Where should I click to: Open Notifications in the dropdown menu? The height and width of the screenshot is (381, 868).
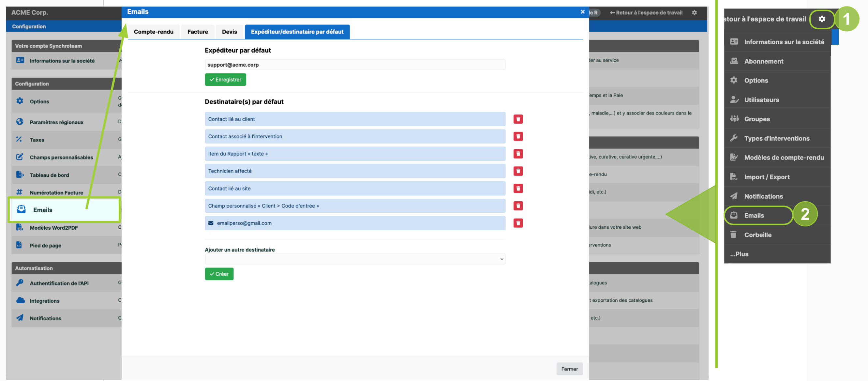[777, 196]
